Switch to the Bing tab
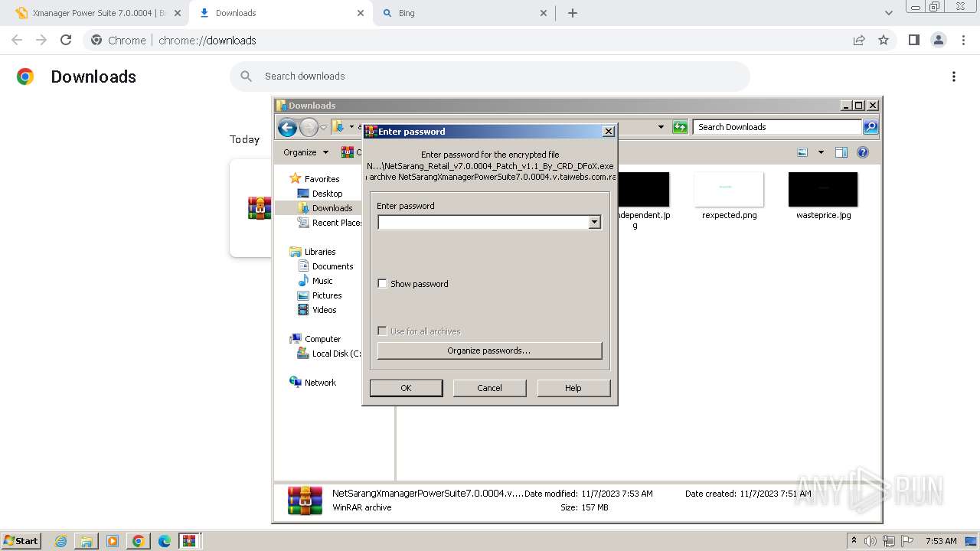Screen dimensions: 980x551 click(x=465, y=13)
